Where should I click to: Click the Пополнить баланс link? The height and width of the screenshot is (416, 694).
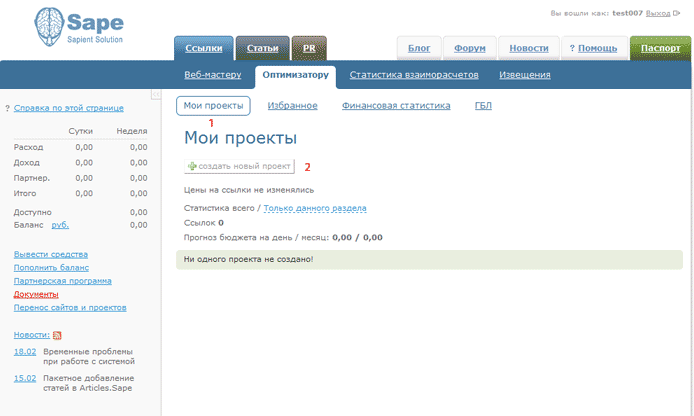pyautogui.click(x=51, y=268)
